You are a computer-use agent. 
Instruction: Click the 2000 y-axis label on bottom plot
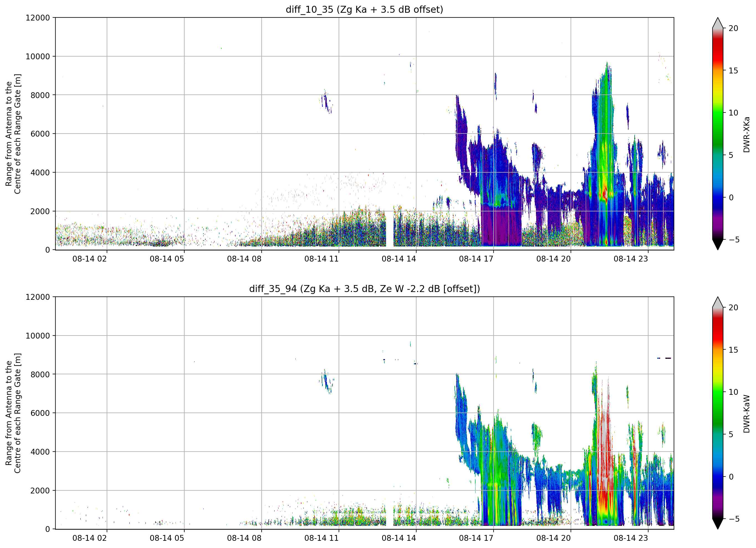pos(40,491)
